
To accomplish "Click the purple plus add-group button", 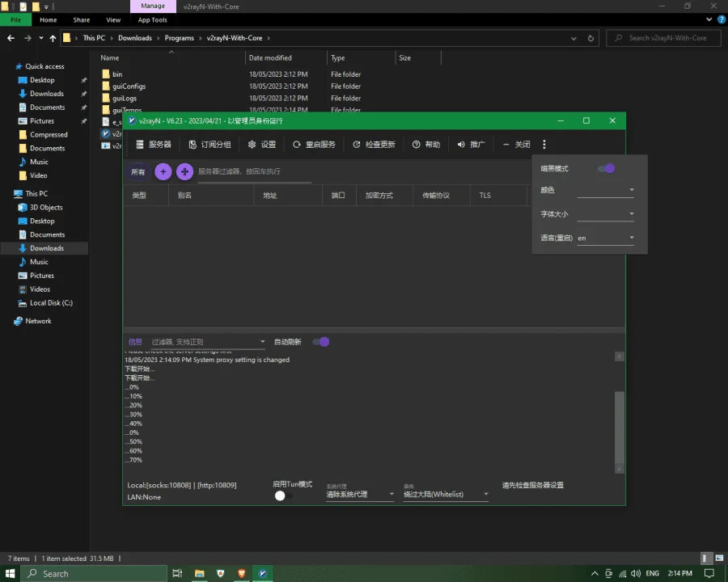I will point(163,171).
